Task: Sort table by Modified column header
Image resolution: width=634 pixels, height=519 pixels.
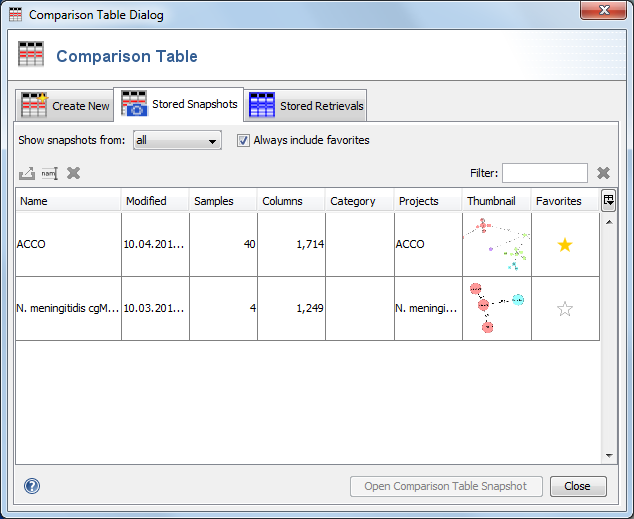Action: pyautogui.click(x=155, y=201)
